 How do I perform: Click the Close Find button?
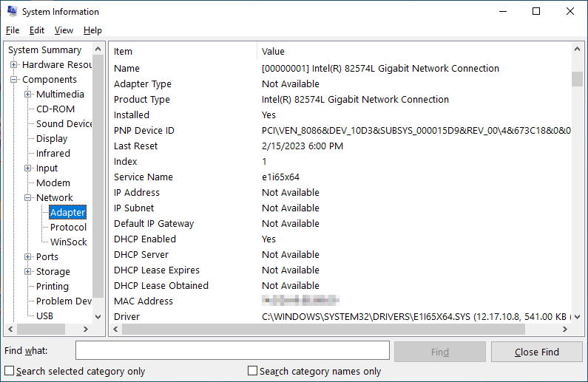[536, 352]
